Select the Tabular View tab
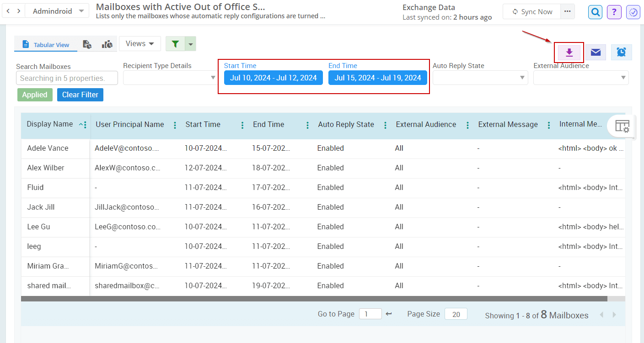Image resolution: width=644 pixels, height=343 pixels. [x=45, y=45]
